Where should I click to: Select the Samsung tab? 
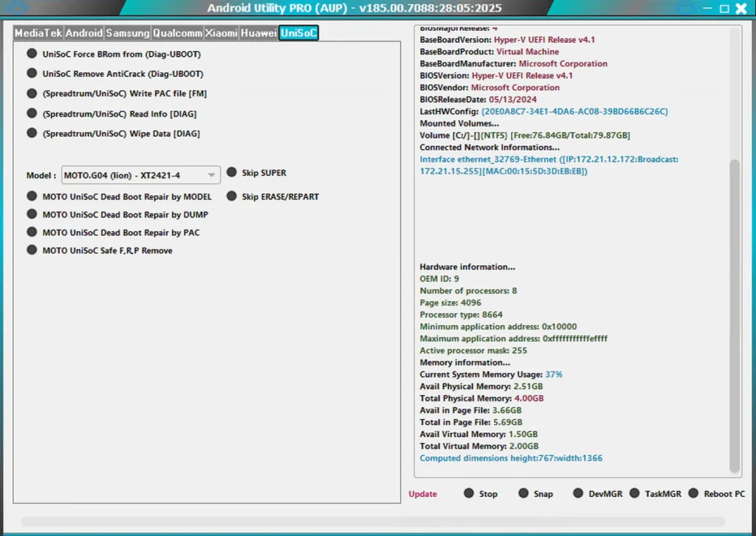(128, 32)
